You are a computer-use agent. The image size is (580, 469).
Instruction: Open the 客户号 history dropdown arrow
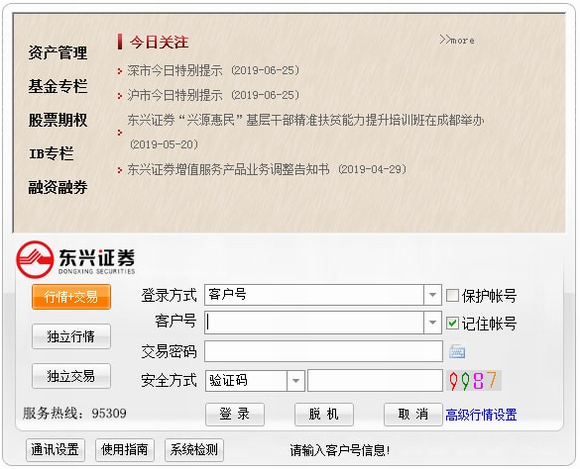pyautogui.click(x=432, y=322)
